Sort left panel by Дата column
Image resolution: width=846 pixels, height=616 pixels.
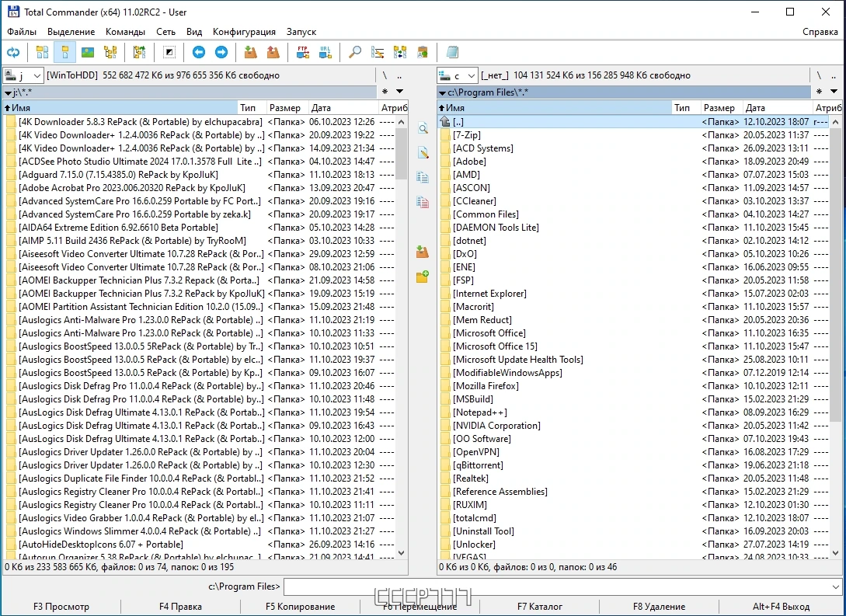pyautogui.click(x=343, y=108)
